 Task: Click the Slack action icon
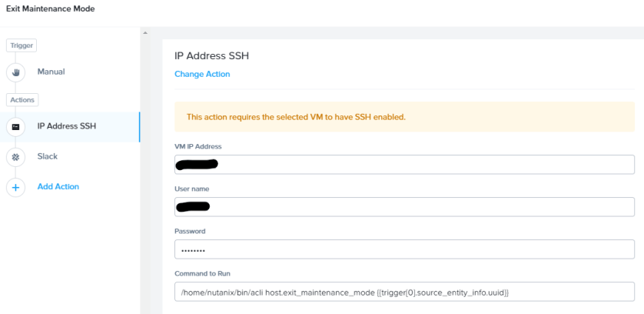16,156
